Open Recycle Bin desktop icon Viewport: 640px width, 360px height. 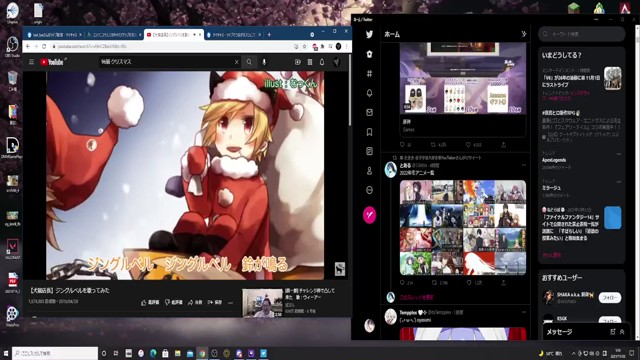coord(12,80)
